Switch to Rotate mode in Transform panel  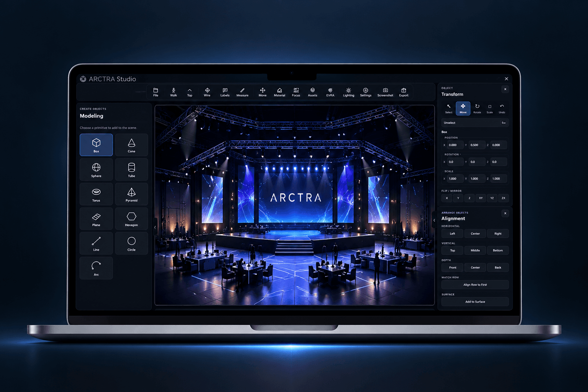(x=477, y=109)
